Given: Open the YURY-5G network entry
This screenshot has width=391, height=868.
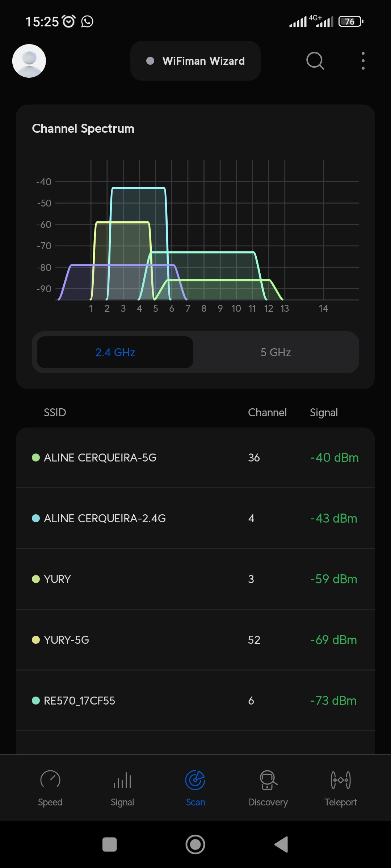Looking at the screenshot, I should pyautogui.click(x=195, y=640).
